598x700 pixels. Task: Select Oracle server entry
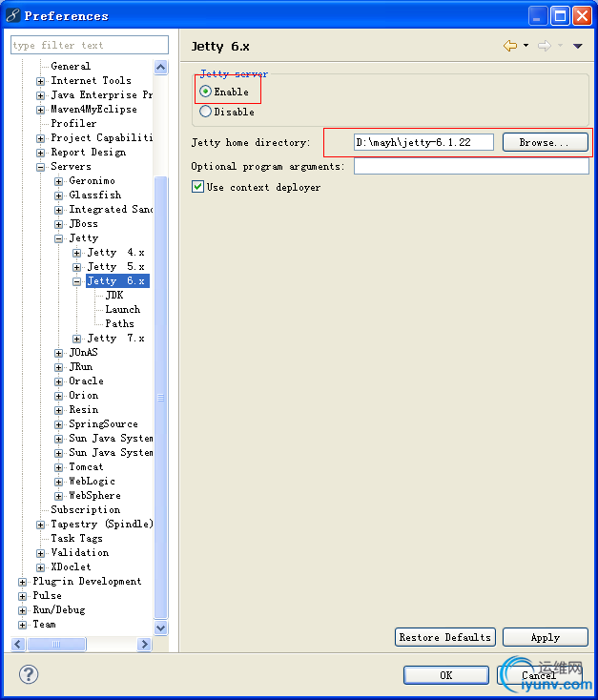[86, 381]
